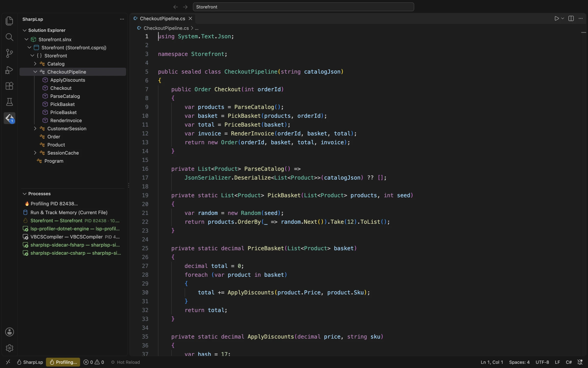Click Spaces: 4 indentation setting

pyautogui.click(x=519, y=362)
